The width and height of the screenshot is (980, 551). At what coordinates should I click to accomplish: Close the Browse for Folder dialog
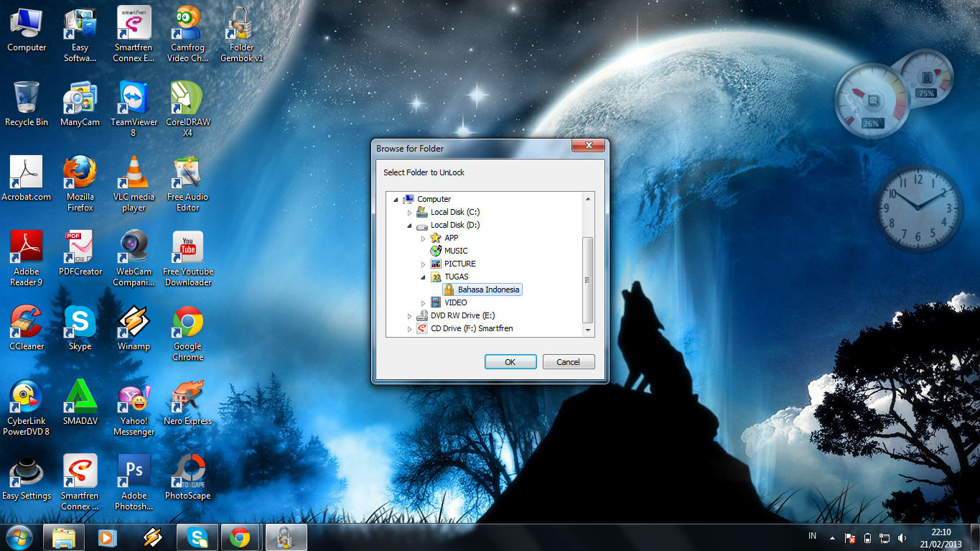(x=589, y=146)
